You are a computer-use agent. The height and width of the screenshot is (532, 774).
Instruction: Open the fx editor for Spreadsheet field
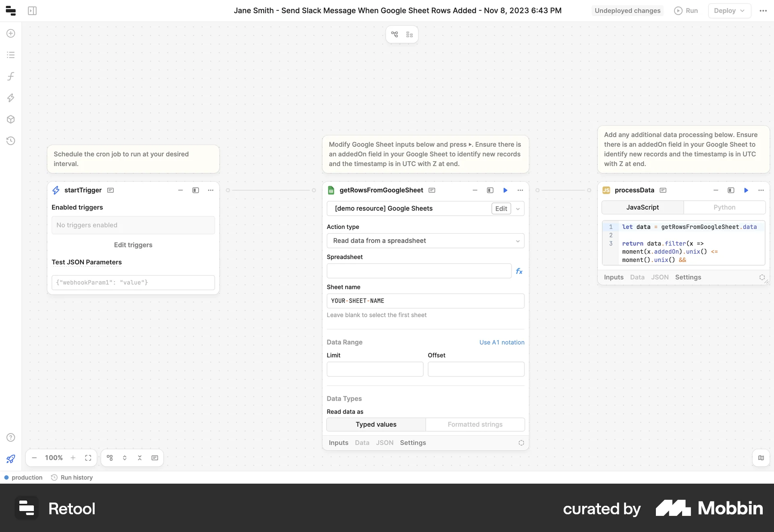tap(519, 271)
